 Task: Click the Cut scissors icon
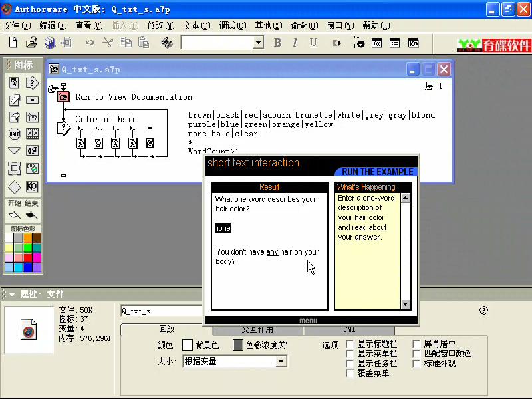[108, 43]
